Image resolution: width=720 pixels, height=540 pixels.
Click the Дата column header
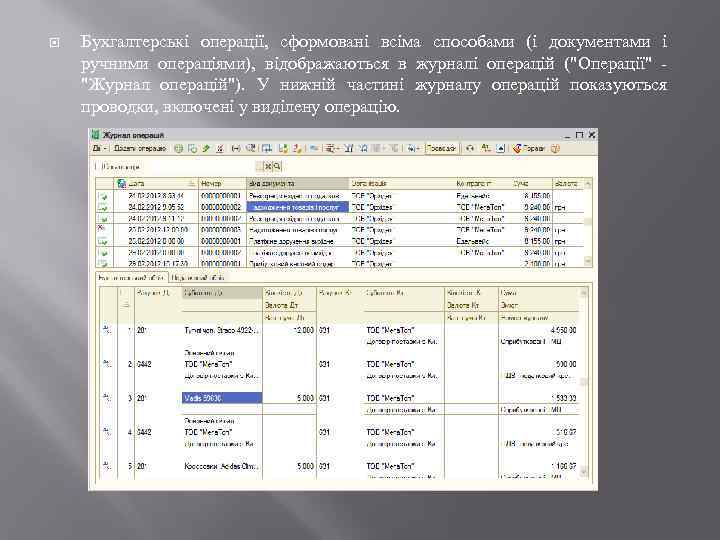click(157, 184)
